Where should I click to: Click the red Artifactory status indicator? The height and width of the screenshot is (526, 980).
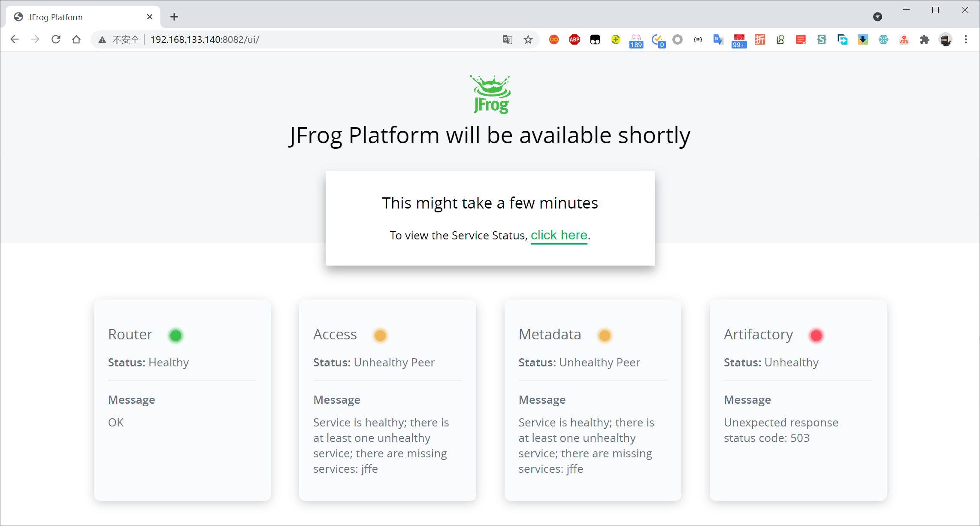[x=816, y=335]
